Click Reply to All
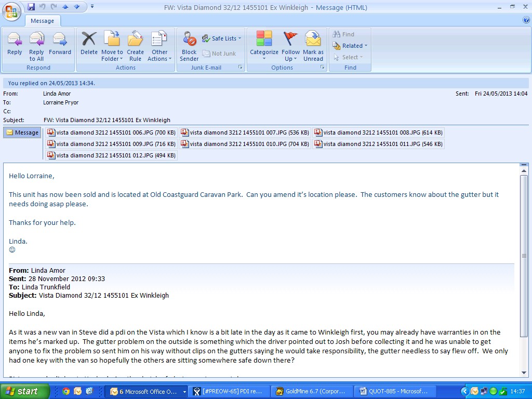Screen dimensions: 532x399 click(x=36, y=46)
